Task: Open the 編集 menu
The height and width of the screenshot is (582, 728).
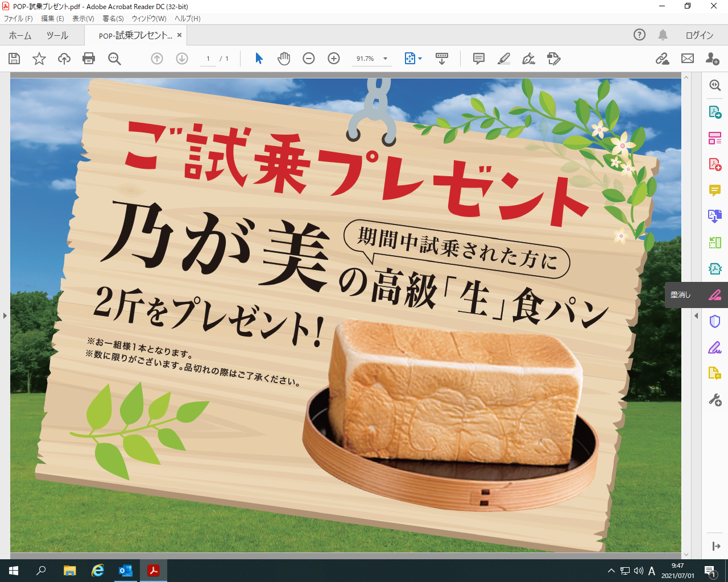Action: [x=53, y=18]
